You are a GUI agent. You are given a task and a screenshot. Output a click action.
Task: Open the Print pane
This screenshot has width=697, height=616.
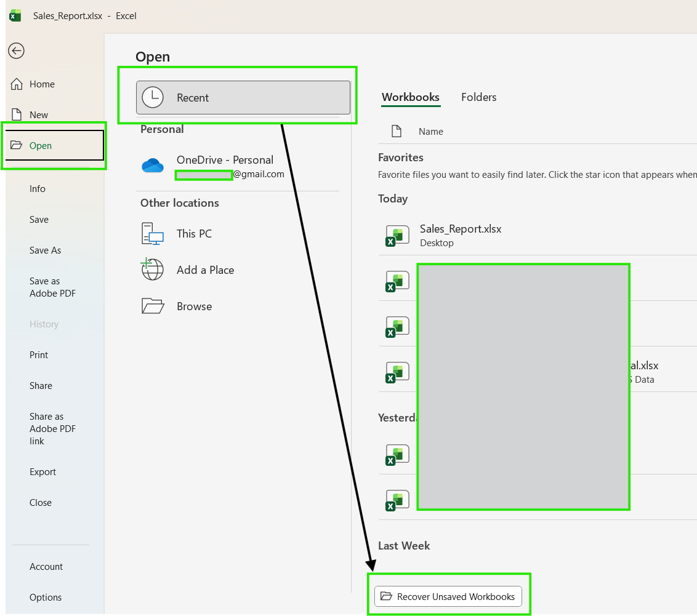tap(39, 354)
